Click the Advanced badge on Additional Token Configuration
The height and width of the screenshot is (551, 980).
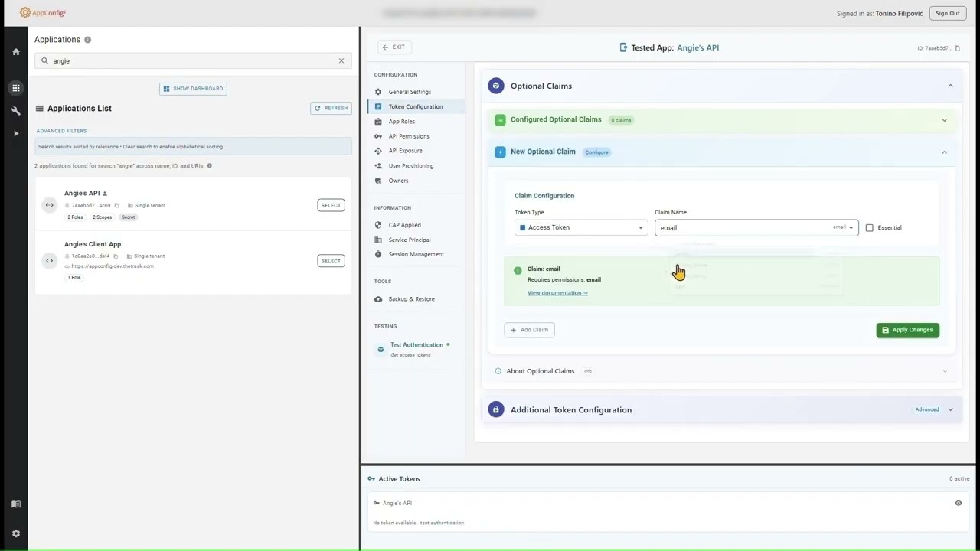(927, 409)
